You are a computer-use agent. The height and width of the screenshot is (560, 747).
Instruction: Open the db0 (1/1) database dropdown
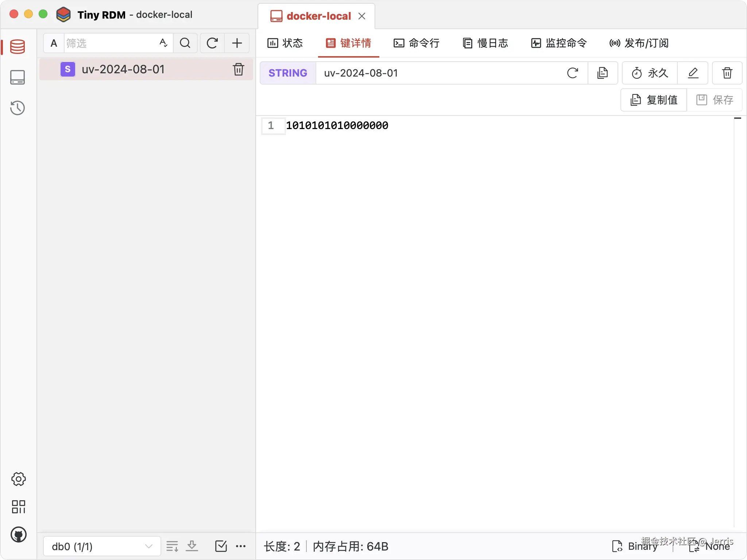[x=102, y=546]
